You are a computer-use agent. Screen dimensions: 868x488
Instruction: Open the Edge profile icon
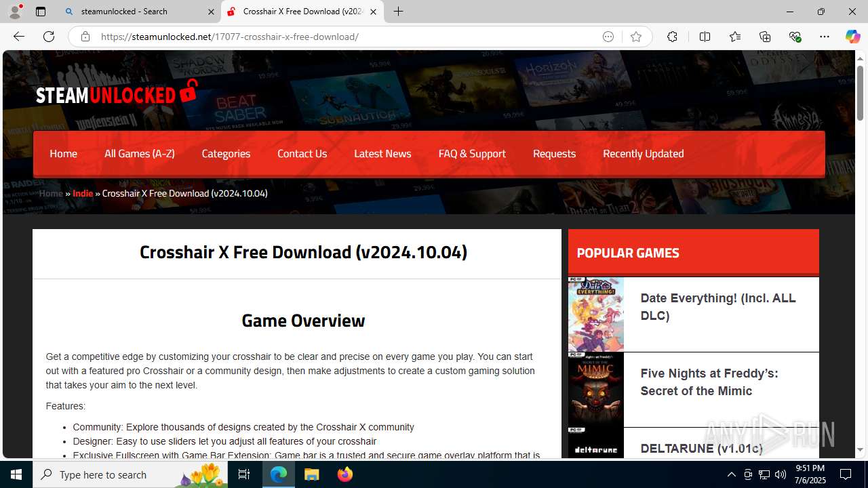pyautogui.click(x=15, y=12)
